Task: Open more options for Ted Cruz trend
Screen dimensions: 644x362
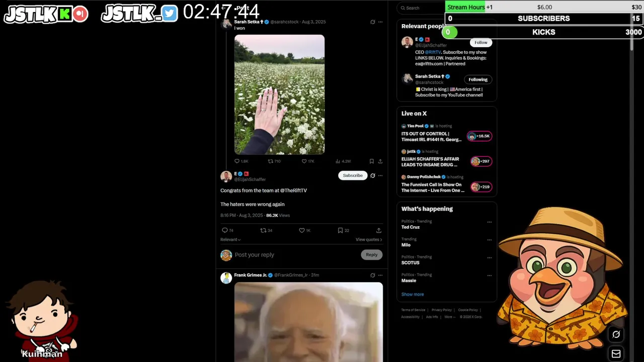Action: coord(489,222)
